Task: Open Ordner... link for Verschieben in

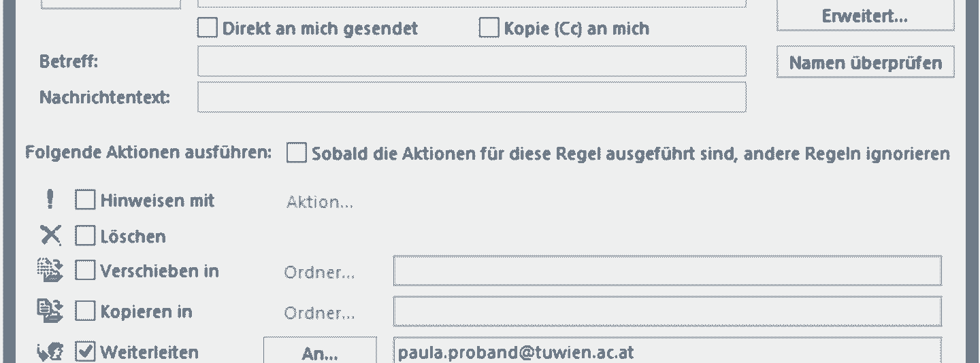Action: pyautogui.click(x=320, y=273)
